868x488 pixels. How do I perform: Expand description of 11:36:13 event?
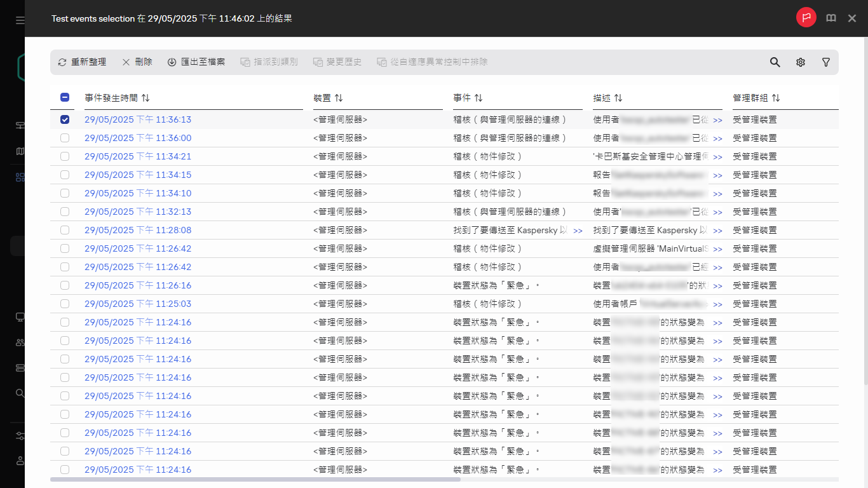click(717, 120)
